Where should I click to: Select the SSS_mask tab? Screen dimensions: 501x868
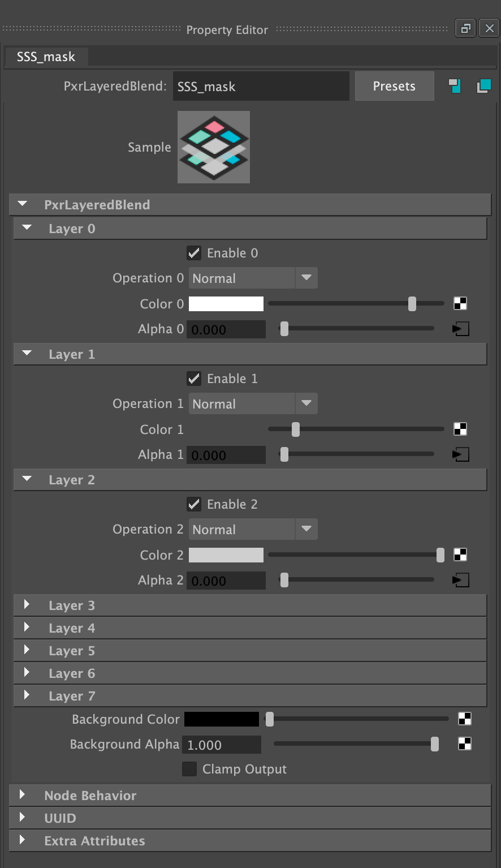coord(46,57)
